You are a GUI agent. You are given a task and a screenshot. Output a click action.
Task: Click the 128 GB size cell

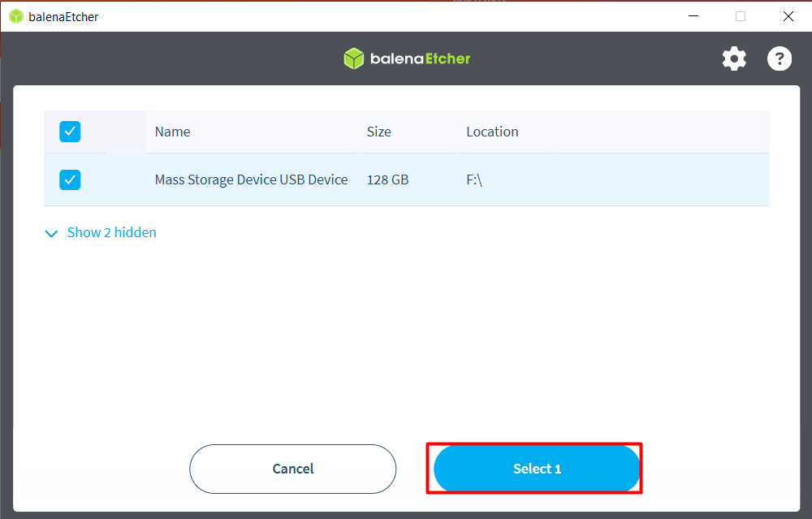tap(387, 179)
